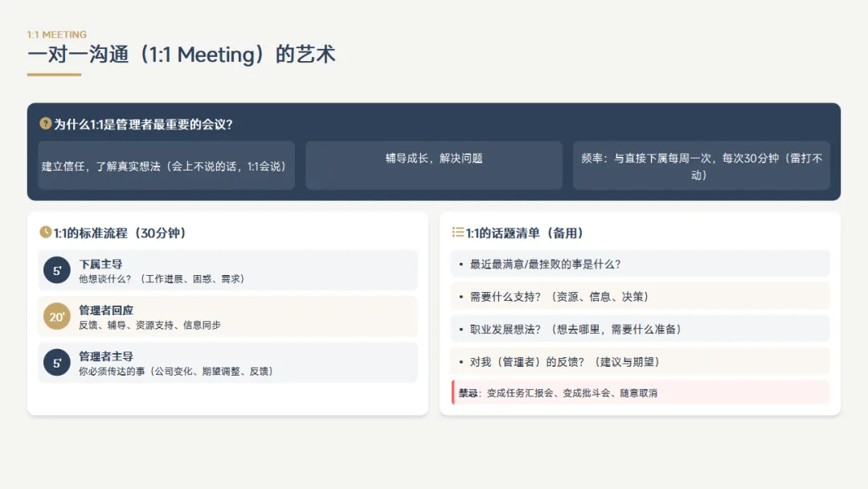Click the gold 20' circle badge
This screenshot has height=489, width=868.
(57, 316)
